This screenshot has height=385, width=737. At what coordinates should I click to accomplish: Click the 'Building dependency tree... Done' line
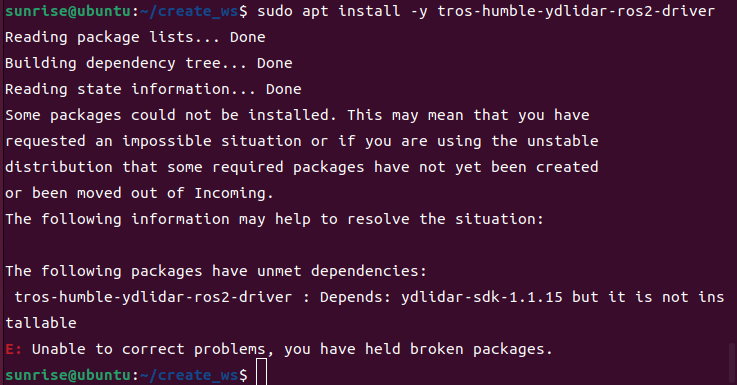[149, 63]
